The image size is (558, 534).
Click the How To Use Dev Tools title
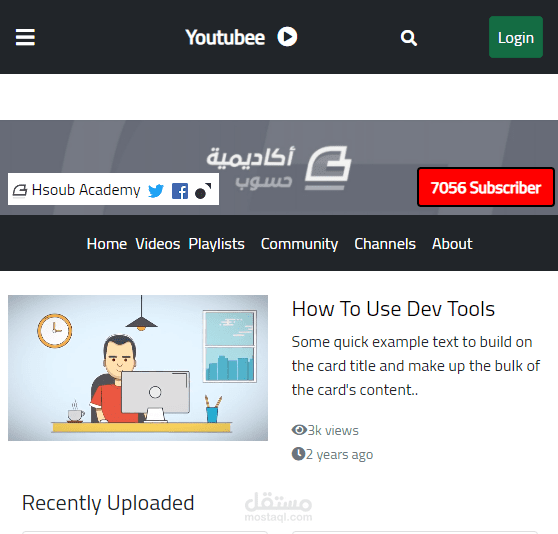click(x=393, y=309)
